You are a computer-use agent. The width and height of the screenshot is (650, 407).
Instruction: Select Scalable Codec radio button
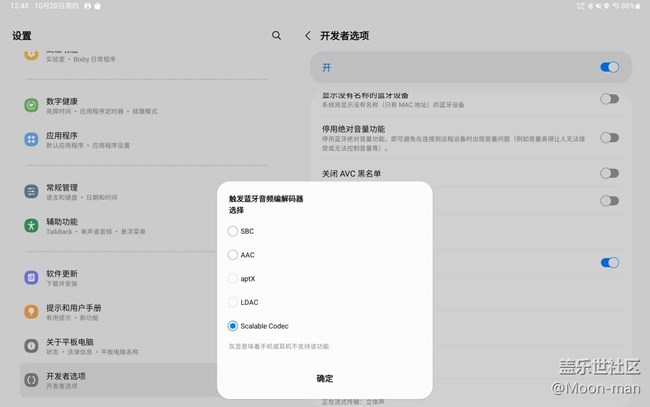pyautogui.click(x=233, y=326)
